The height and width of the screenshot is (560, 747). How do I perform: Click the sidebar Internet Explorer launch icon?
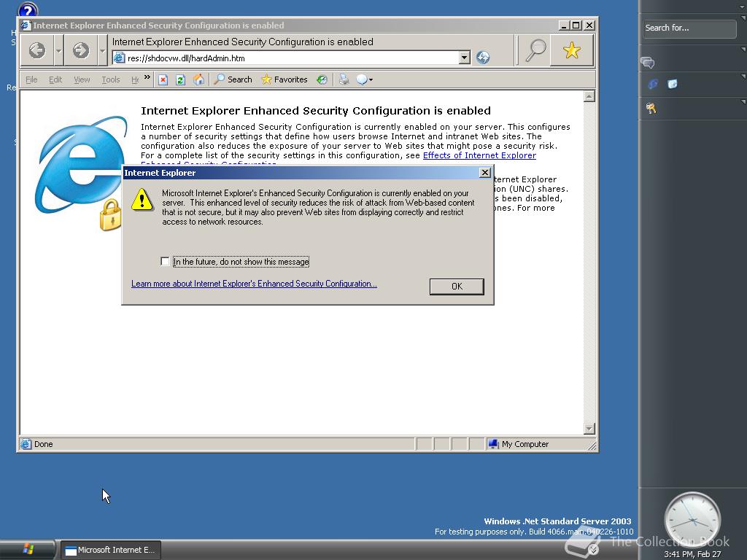[653, 85]
